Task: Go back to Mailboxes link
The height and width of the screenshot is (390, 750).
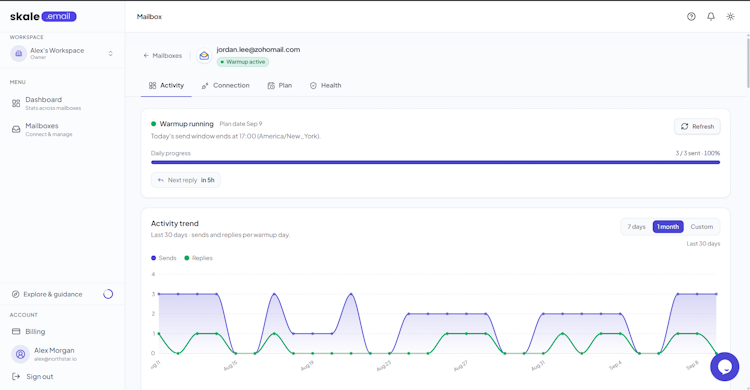Action: point(163,56)
